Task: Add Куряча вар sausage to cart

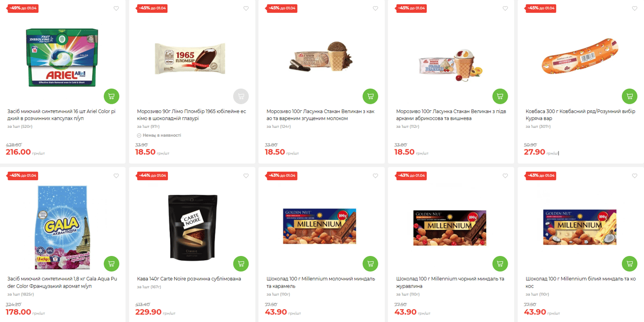Action: tap(629, 96)
